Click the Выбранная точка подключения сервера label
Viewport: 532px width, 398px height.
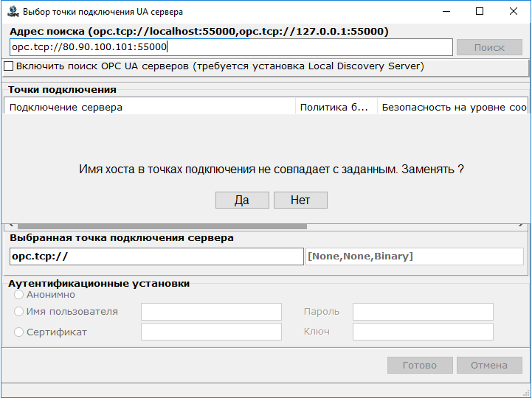tap(122, 237)
